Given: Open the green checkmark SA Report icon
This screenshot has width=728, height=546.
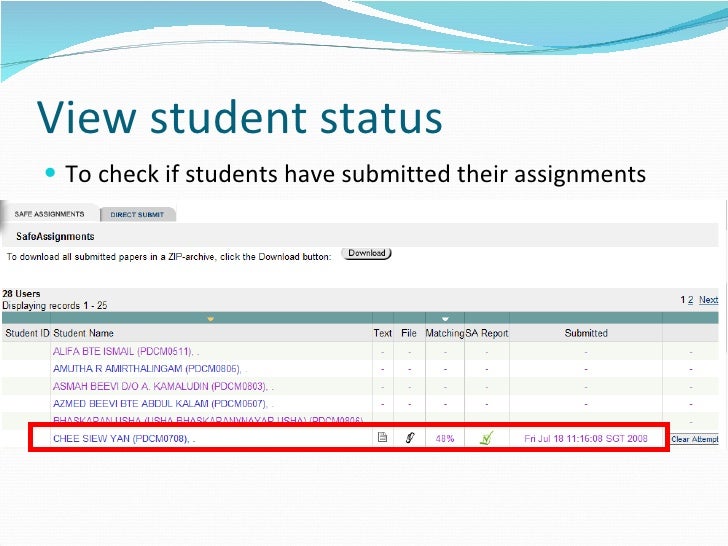Looking at the screenshot, I should pos(487,437).
